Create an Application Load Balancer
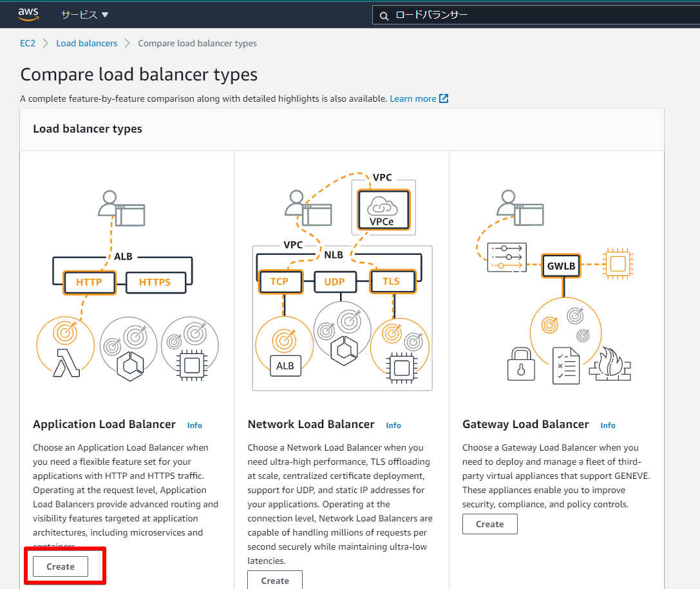The height and width of the screenshot is (589, 700). [61, 566]
